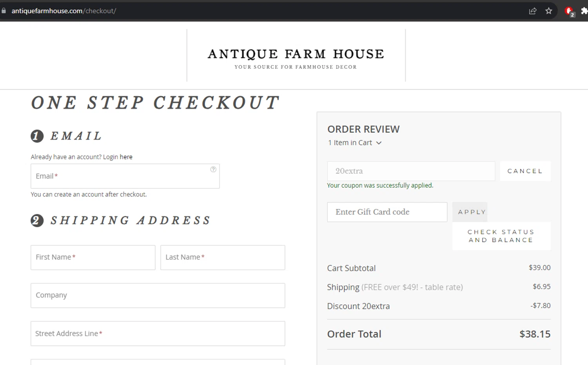Click the antiquefarmhouse.com/checkout/ URL in the address bar
Screen dimensions: 588x365
(x=64, y=11)
